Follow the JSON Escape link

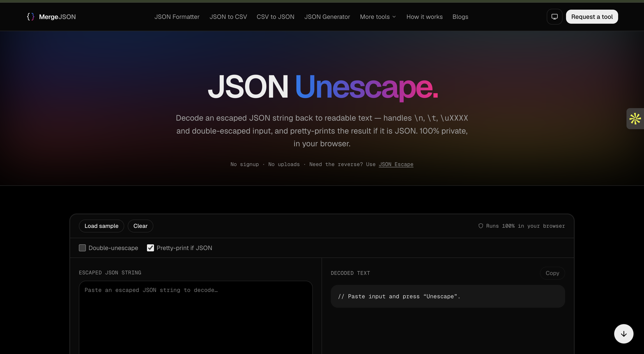pos(396,164)
